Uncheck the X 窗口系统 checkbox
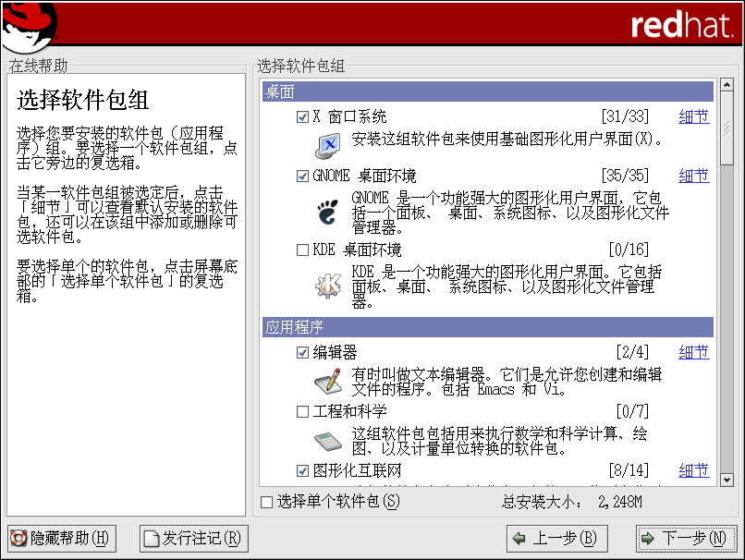The height and width of the screenshot is (560, 745). pos(302,117)
